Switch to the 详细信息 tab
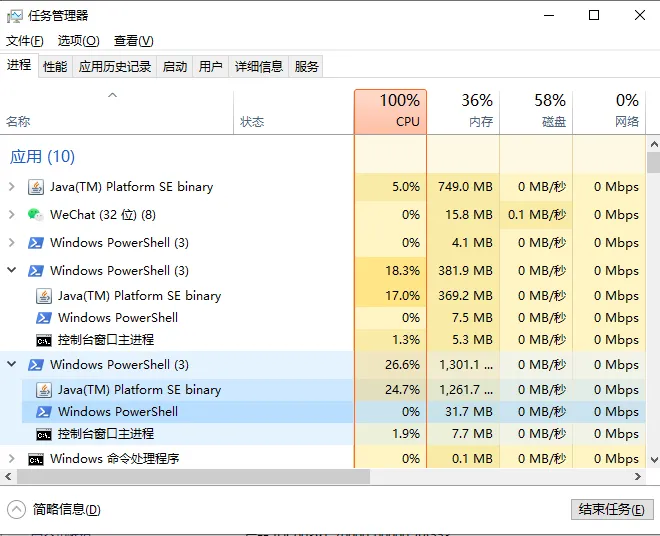This screenshot has height=536, width=660. coord(258,67)
